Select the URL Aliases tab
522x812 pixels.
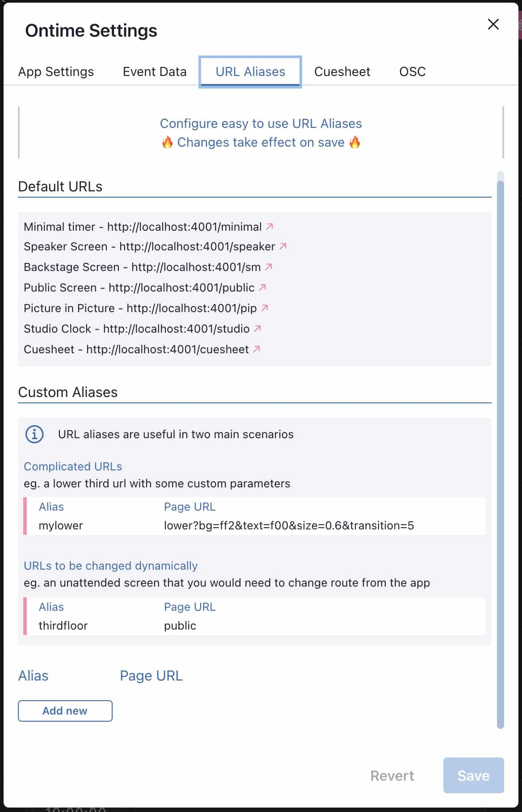[250, 72]
